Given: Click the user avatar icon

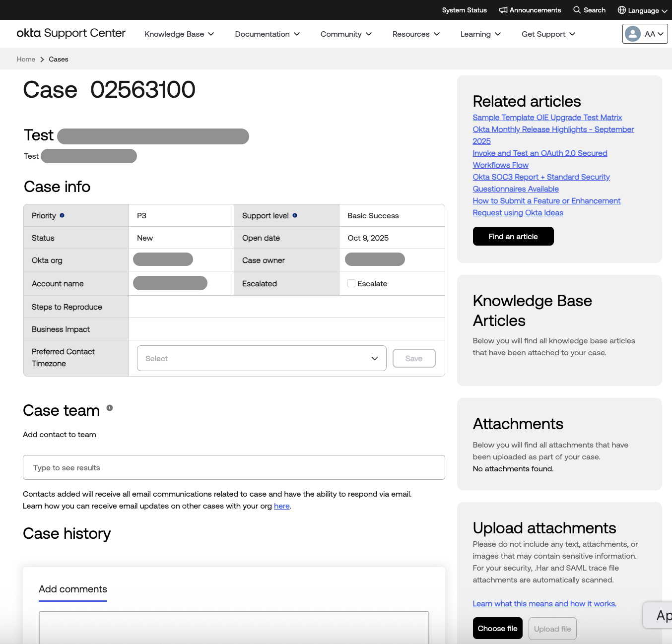Looking at the screenshot, I should (633, 34).
